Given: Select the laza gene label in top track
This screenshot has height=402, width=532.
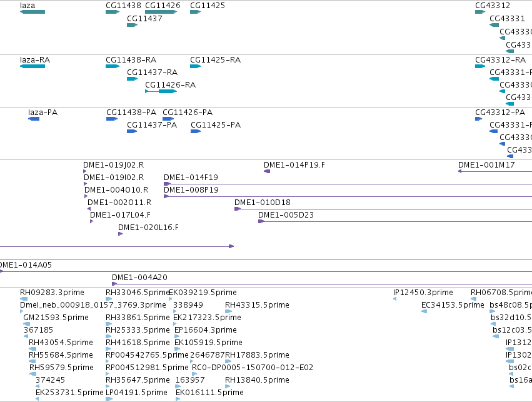Looking at the screenshot, I should [x=28, y=6].
